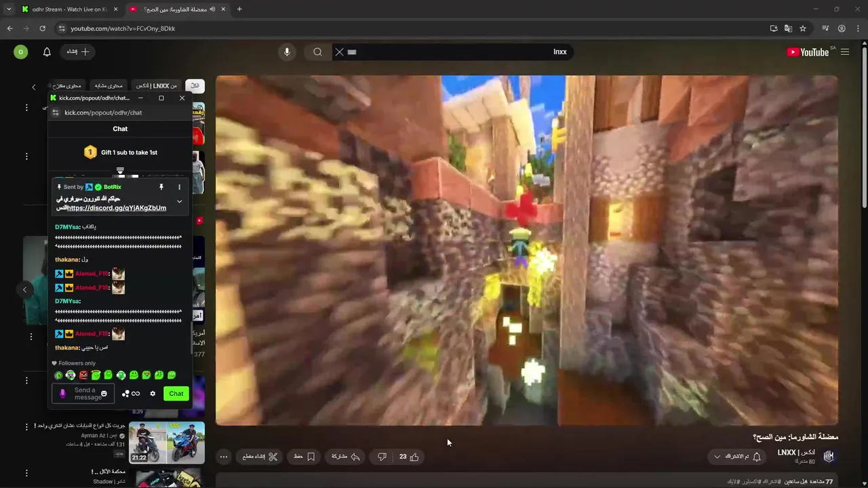Click the video player to pause
The width and height of the screenshot is (868, 488).
click(x=527, y=250)
